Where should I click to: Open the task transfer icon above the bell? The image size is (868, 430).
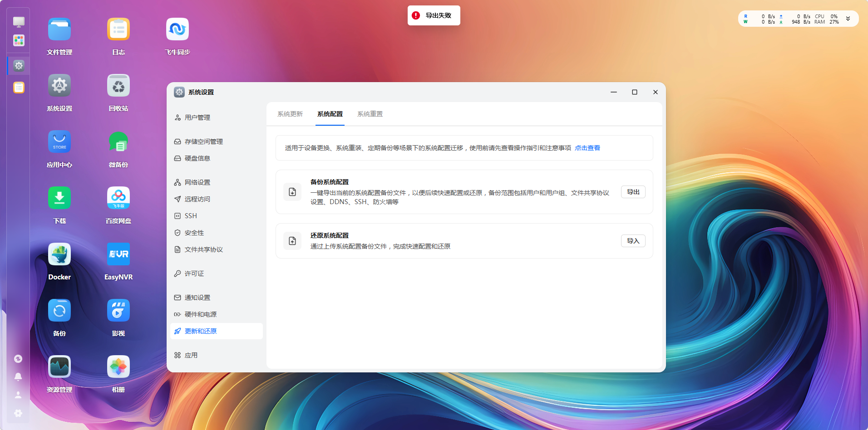point(18,359)
